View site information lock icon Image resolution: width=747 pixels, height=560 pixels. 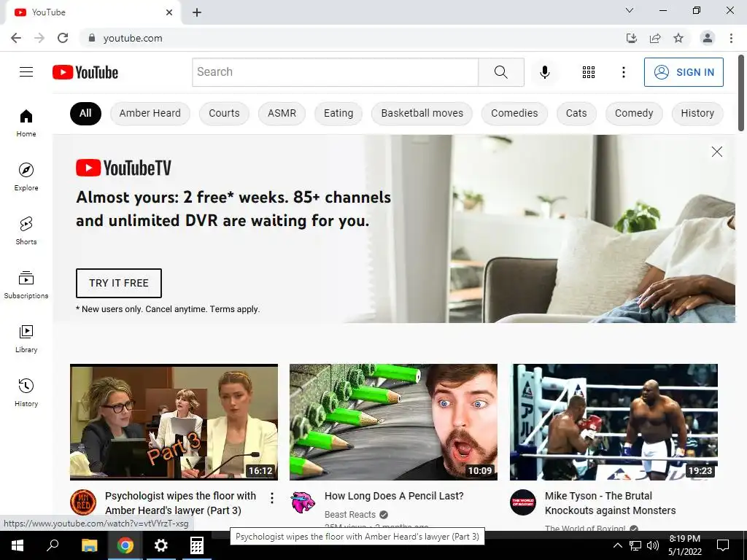[92, 38]
